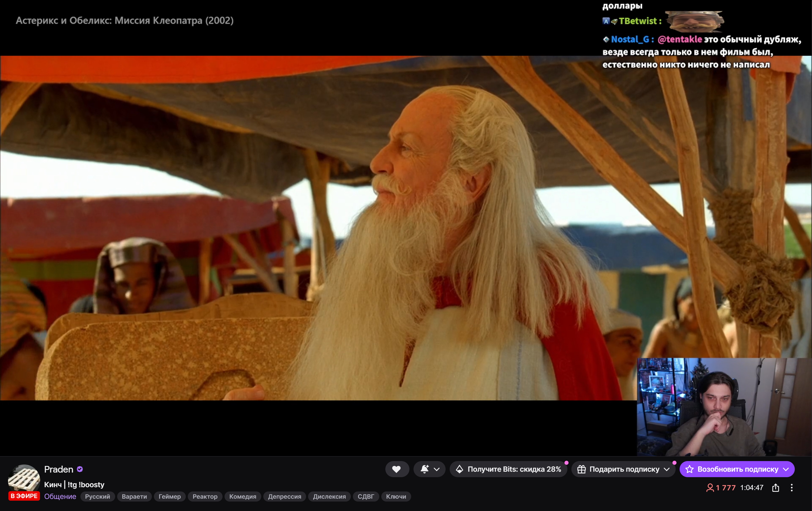Click the heart follow icon
The image size is (812, 511).
tap(397, 469)
